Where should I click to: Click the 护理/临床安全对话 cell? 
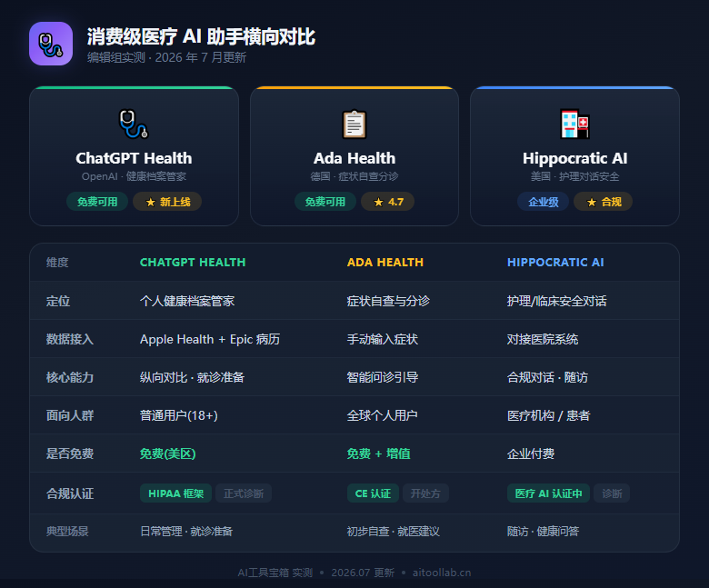coord(556,301)
